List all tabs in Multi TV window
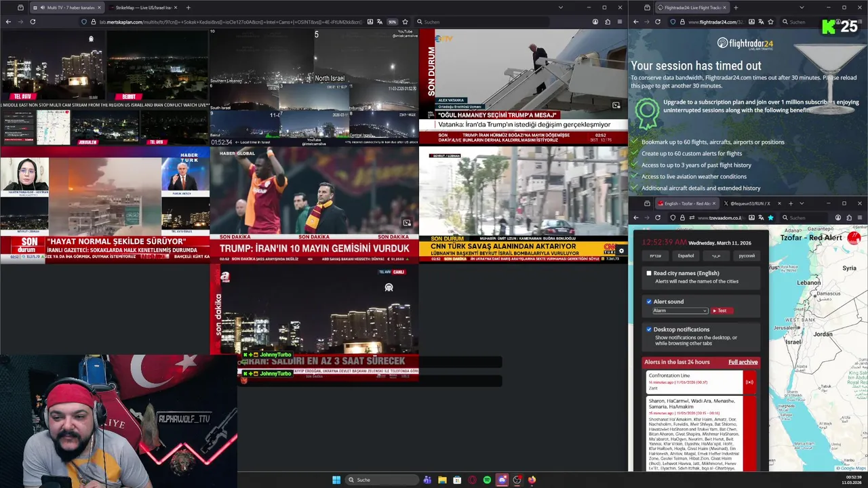Image resolution: width=868 pixels, height=488 pixels. [x=560, y=7]
